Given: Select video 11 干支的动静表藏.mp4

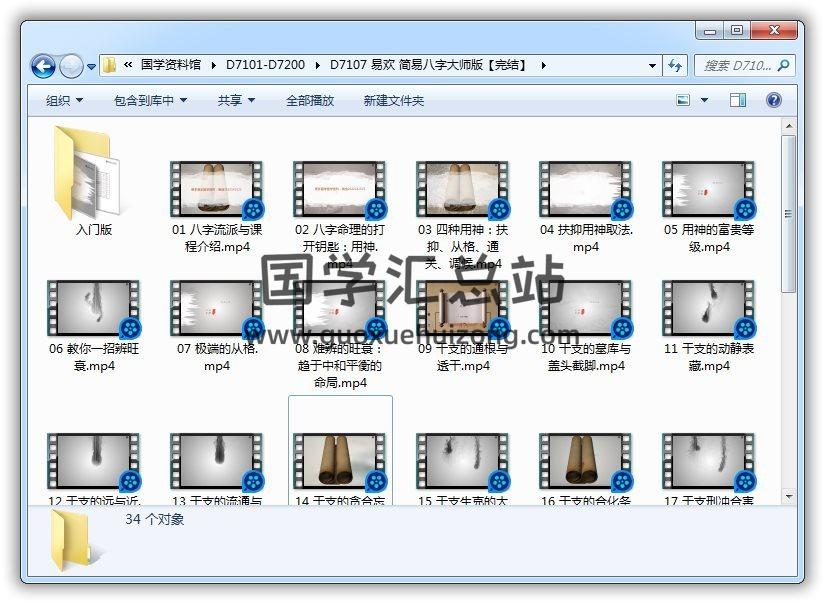Looking at the screenshot, I should click(709, 326).
